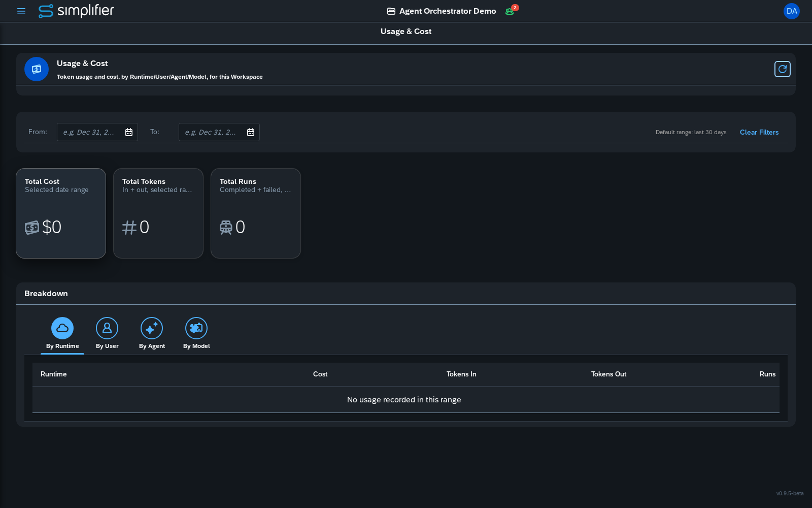Viewport: 812px width, 508px height.
Task: Click the Usage & Cost money icon
Action: [37, 69]
